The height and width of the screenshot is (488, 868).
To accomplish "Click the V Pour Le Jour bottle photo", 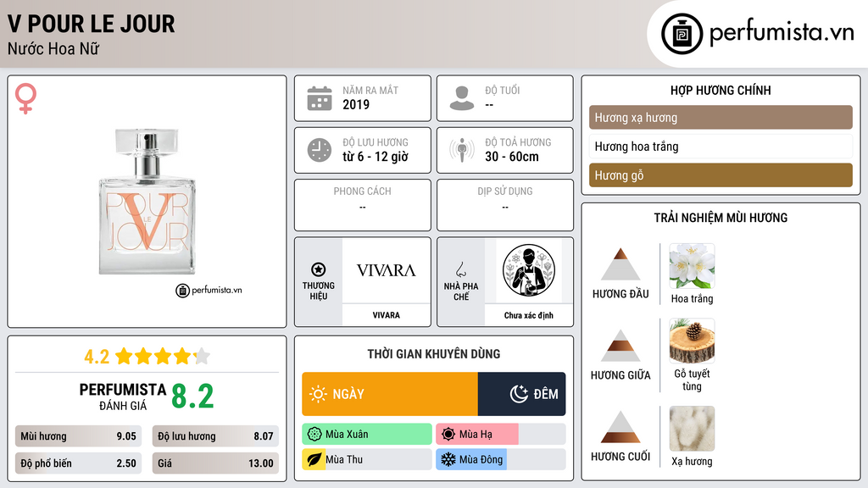I will coord(147,202).
